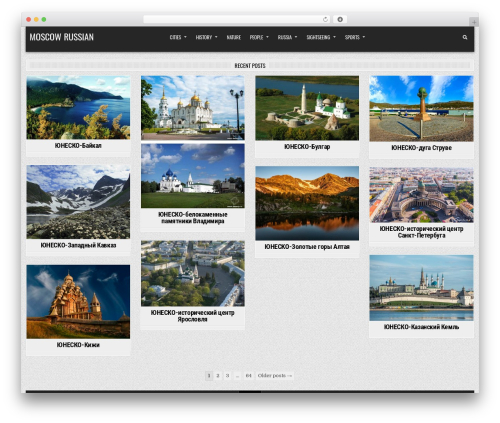Open the ЮНЕСКО-Западный Кавказ post title
The image size is (500, 423).
click(78, 245)
